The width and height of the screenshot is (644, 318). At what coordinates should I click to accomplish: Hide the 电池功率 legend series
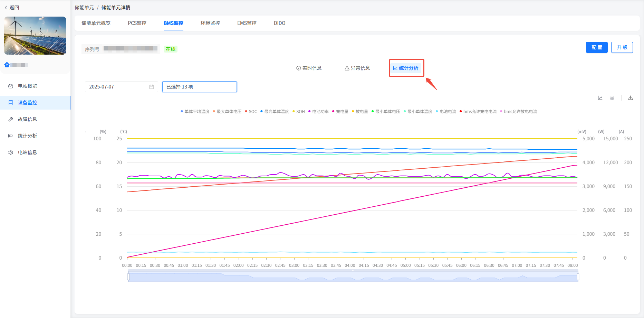pos(318,112)
